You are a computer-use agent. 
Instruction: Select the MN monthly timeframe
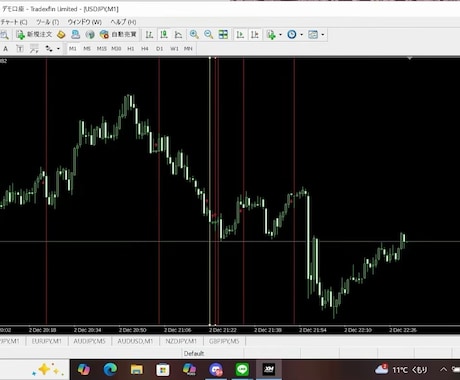tap(188, 49)
